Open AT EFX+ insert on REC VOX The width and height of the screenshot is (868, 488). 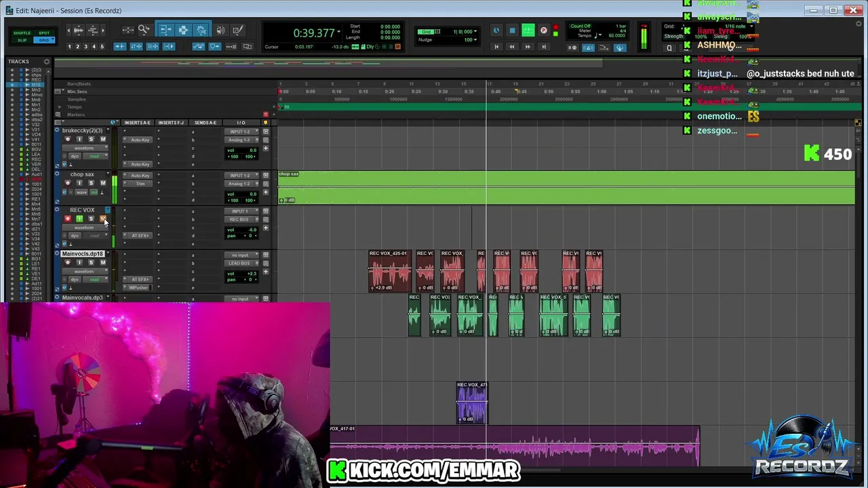tap(140, 236)
